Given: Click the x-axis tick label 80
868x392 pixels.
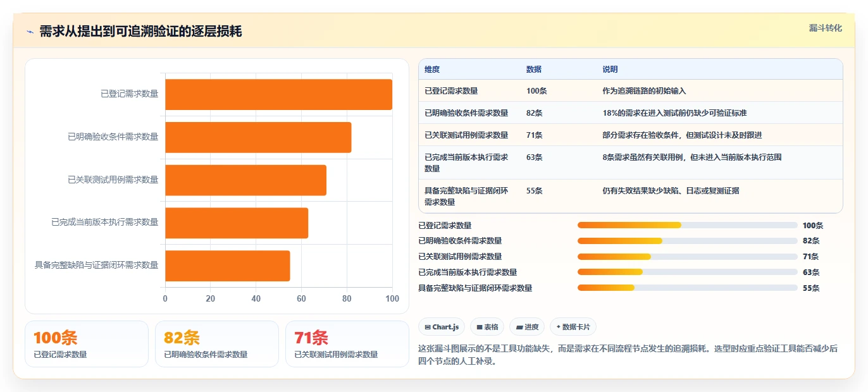Looking at the screenshot, I should pos(347,299).
